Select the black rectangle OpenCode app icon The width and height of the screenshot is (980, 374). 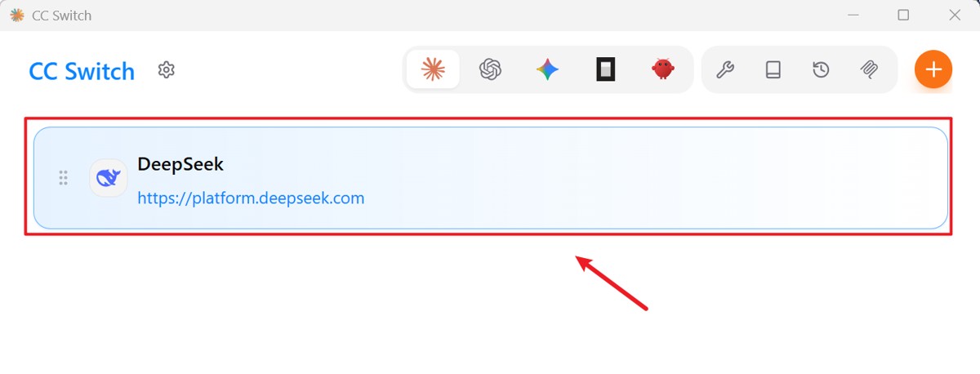point(605,70)
